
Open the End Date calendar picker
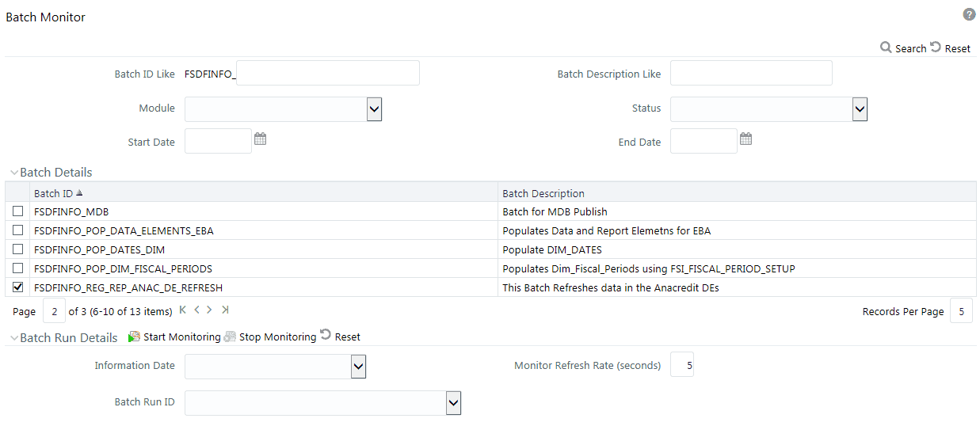(x=745, y=139)
